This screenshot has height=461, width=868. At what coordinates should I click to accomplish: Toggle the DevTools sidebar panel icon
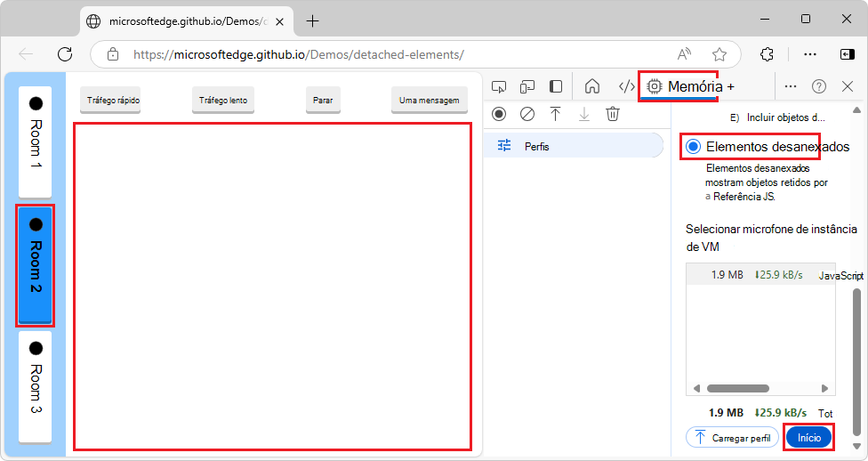click(x=556, y=86)
